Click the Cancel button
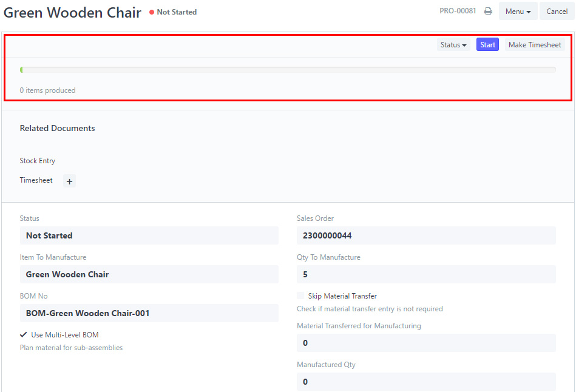The width and height of the screenshot is (576, 392). tap(557, 12)
